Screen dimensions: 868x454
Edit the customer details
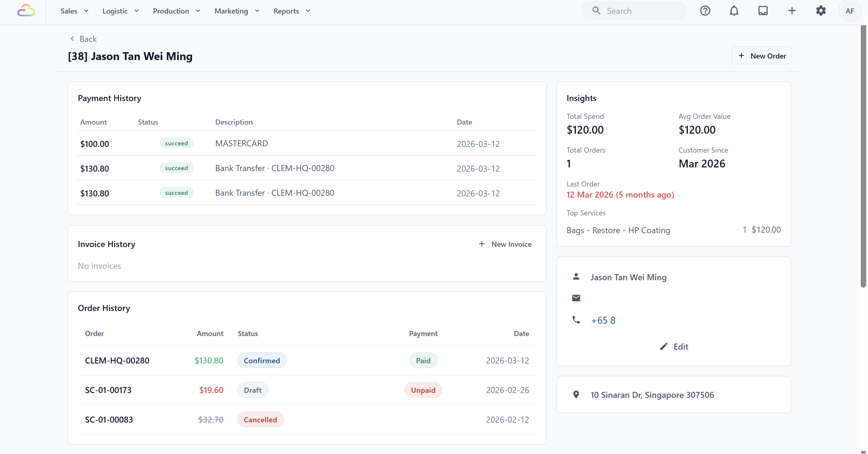click(674, 347)
